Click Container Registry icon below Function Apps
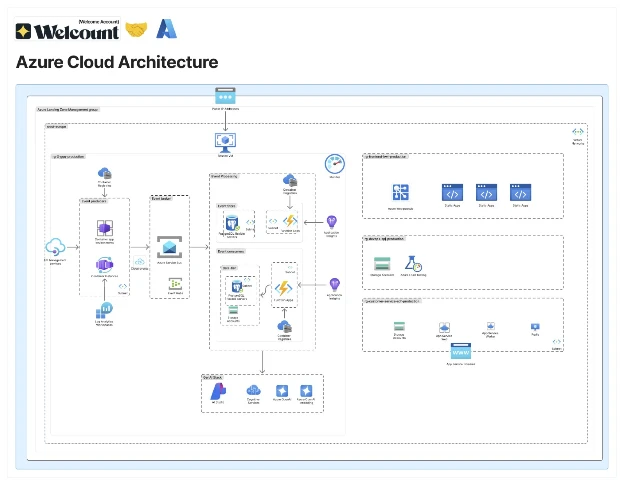624x485 pixels. click(284, 327)
